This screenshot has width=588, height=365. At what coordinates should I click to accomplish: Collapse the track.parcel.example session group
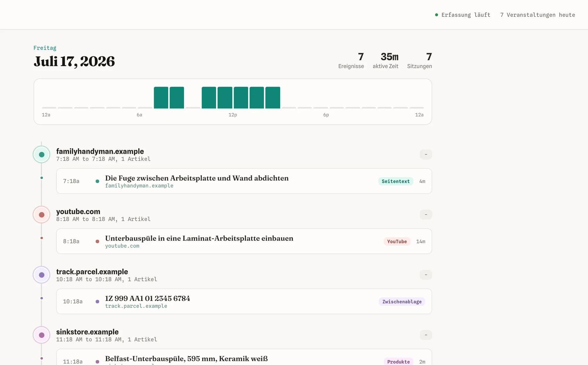pyautogui.click(x=426, y=275)
